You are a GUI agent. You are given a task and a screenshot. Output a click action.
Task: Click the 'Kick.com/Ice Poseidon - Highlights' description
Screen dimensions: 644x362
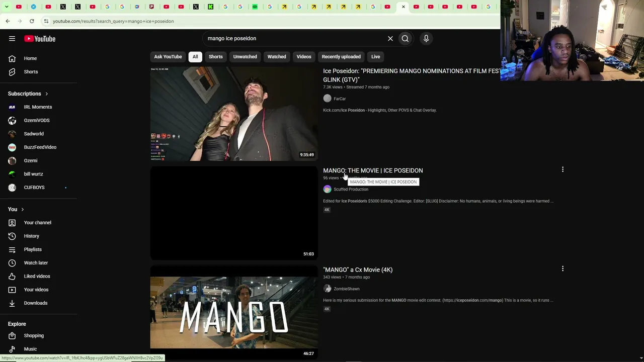[380, 110]
